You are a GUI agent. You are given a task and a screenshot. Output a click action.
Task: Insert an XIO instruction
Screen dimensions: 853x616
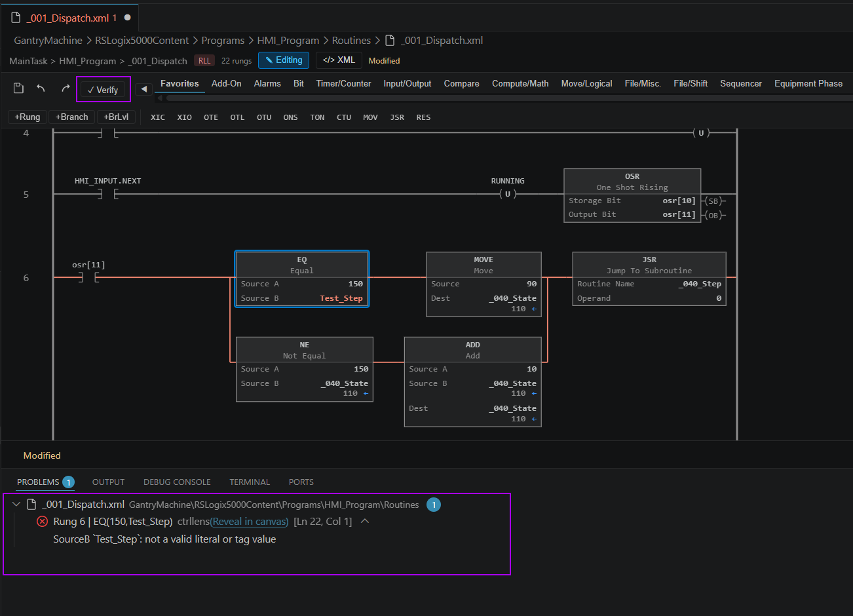(x=185, y=117)
